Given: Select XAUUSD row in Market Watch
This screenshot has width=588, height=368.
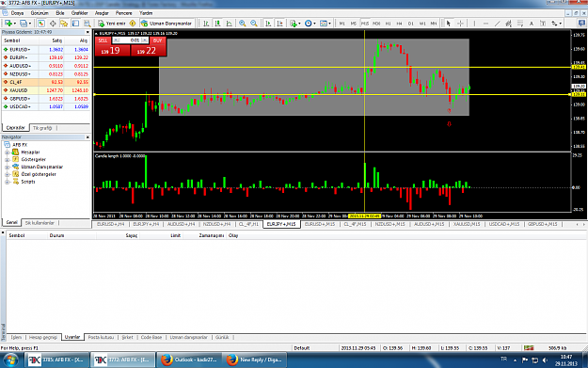Looking at the screenshot, I should coord(46,90).
